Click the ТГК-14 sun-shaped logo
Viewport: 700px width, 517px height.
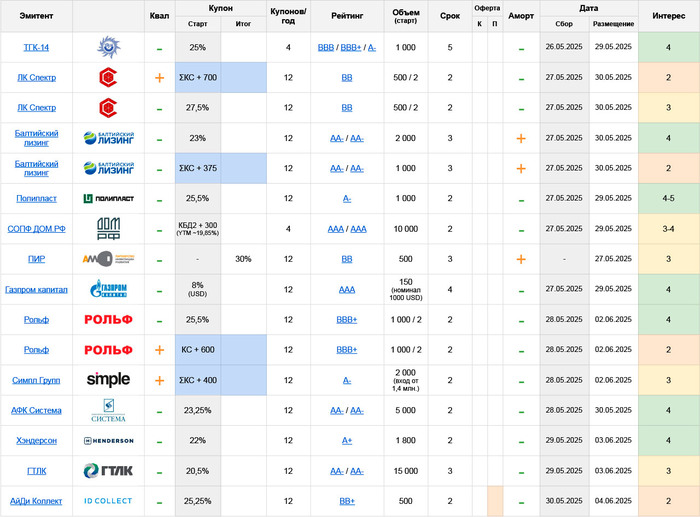pyautogui.click(x=108, y=47)
